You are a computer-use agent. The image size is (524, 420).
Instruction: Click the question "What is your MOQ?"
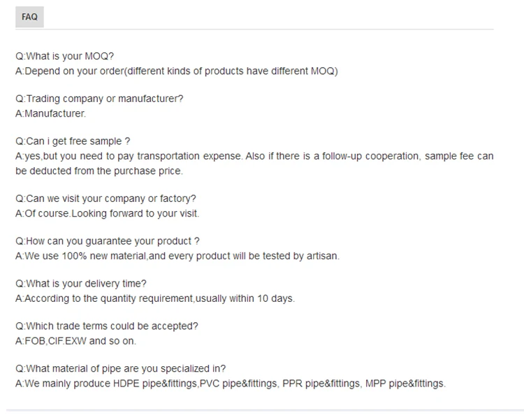pos(64,57)
